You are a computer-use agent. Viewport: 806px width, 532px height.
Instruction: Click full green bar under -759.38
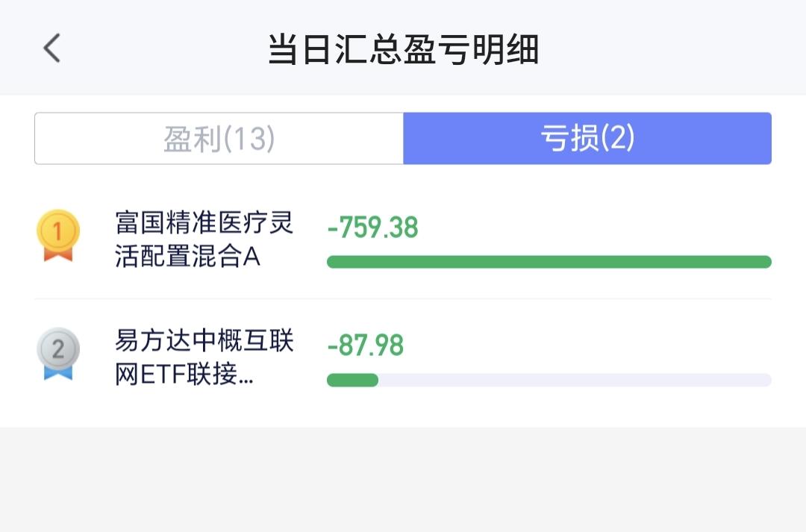coord(549,262)
